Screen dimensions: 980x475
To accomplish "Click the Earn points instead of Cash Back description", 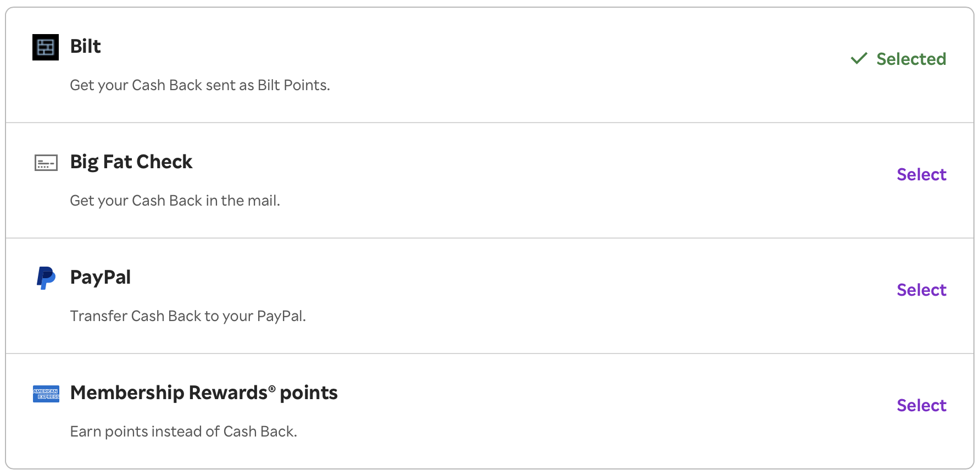I will (184, 432).
